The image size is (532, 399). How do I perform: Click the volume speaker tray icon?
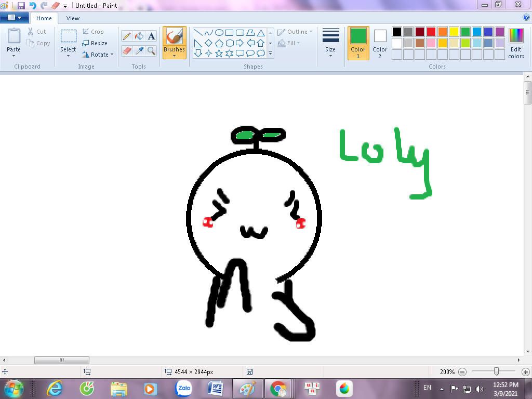pos(480,389)
